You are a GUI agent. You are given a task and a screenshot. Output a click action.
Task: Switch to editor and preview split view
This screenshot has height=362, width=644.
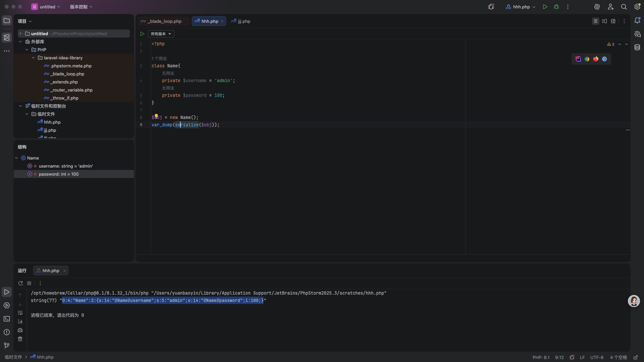[604, 21]
